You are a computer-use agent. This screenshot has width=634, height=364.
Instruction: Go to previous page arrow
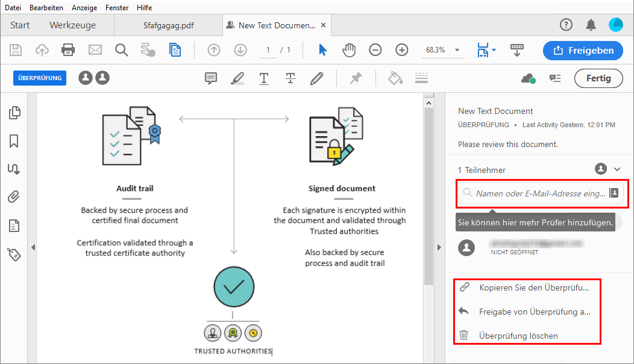pyautogui.click(x=214, y=50)
